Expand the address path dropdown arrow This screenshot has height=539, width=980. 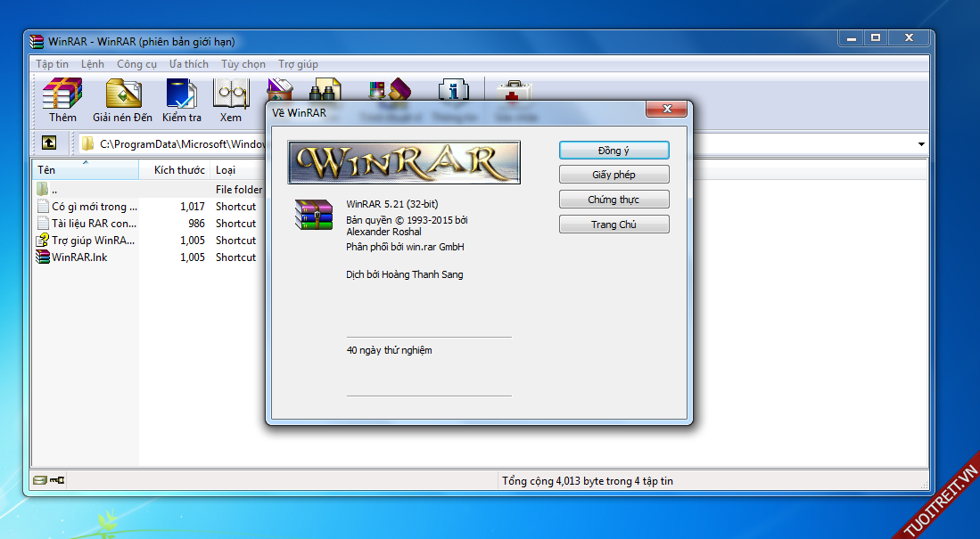pos(920,144)
